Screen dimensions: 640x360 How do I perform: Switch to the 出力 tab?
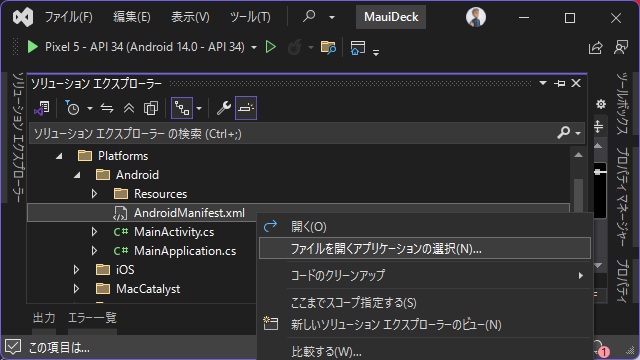click(x=44, y=318)
